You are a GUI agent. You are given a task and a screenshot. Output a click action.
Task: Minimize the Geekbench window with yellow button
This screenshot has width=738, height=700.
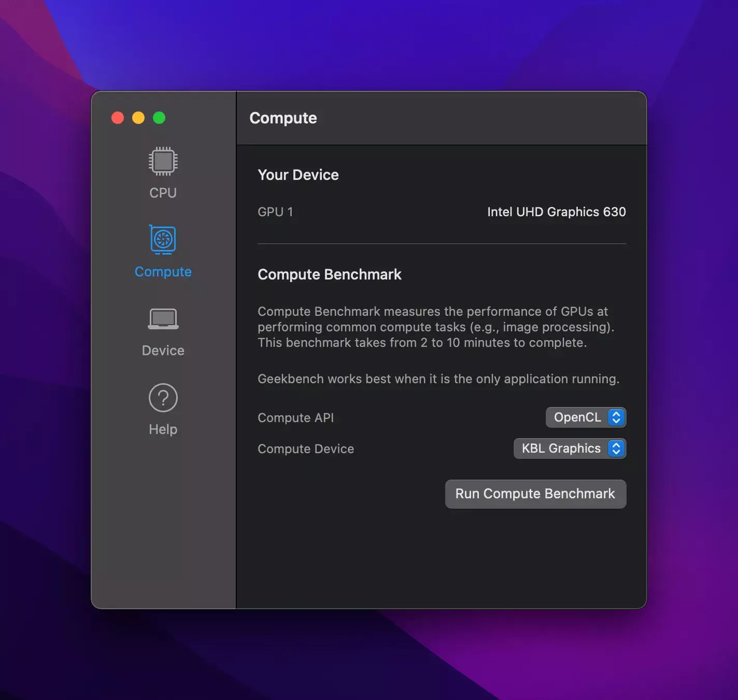click(138, 118)
